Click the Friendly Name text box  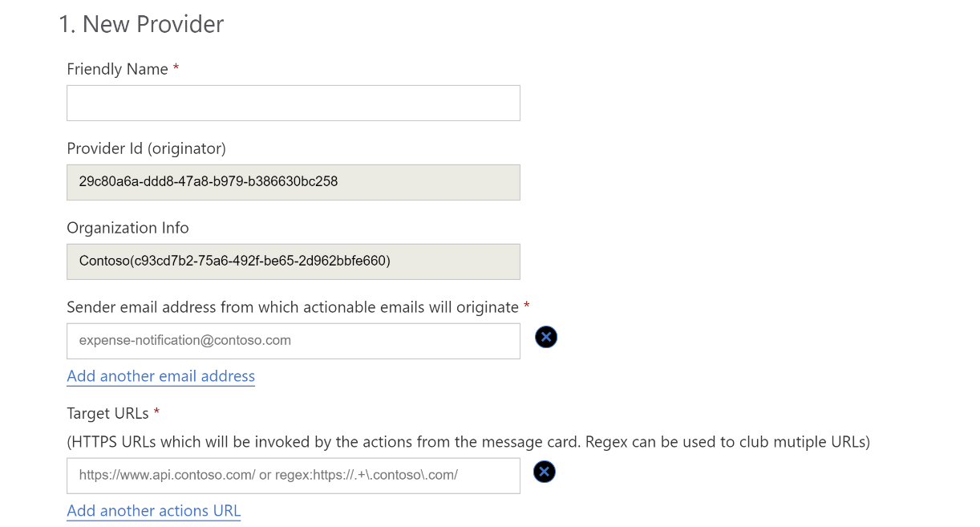pos(294,103)
